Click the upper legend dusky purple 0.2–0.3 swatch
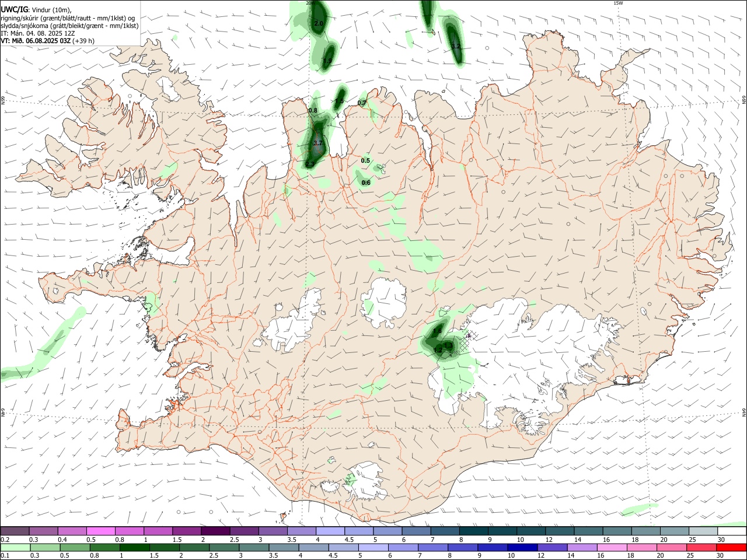The image size is (747, 560). coord(14,531)
